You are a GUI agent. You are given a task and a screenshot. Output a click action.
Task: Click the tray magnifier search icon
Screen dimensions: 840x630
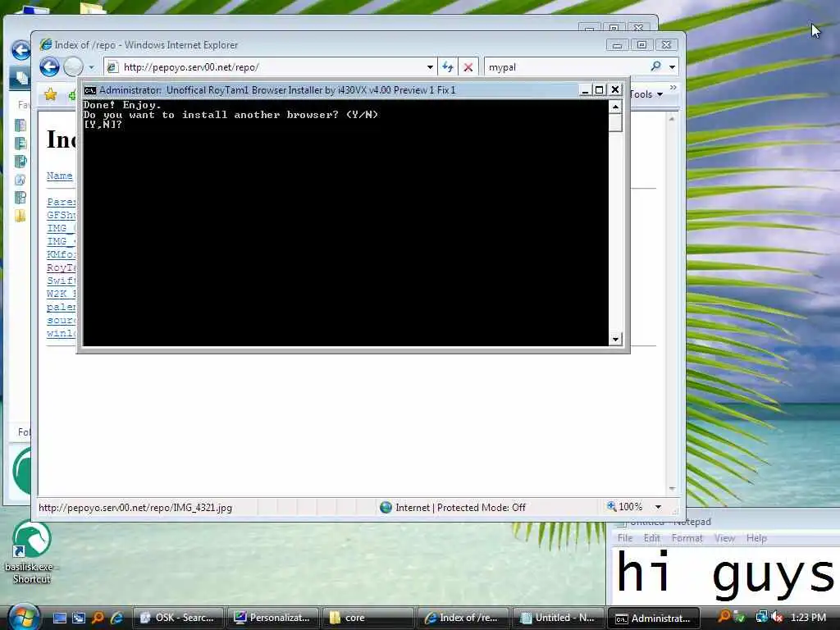724,617
